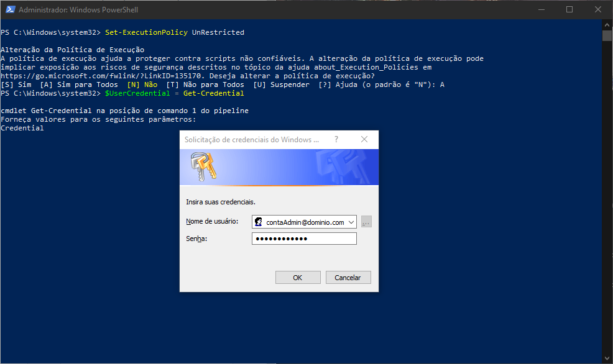The height and width of the screenshot is (364, 613).
Task: Open the Nome de usuário dropdown arrow
Action: pos(351,222)
